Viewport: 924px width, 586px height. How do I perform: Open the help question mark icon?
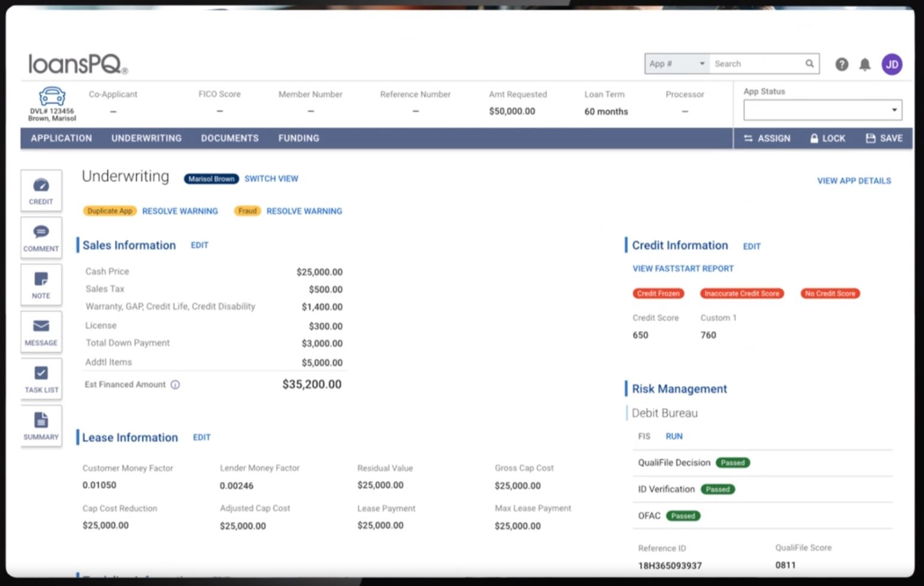tap(841, 64)
